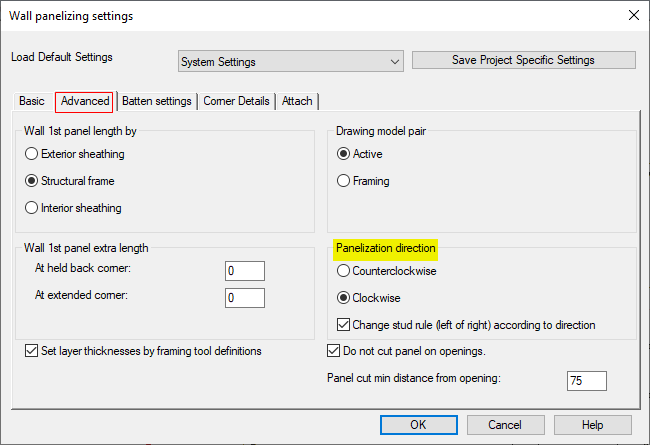Choose Structural frame radio option
This screenshot has width=650, height=445.
33,181
